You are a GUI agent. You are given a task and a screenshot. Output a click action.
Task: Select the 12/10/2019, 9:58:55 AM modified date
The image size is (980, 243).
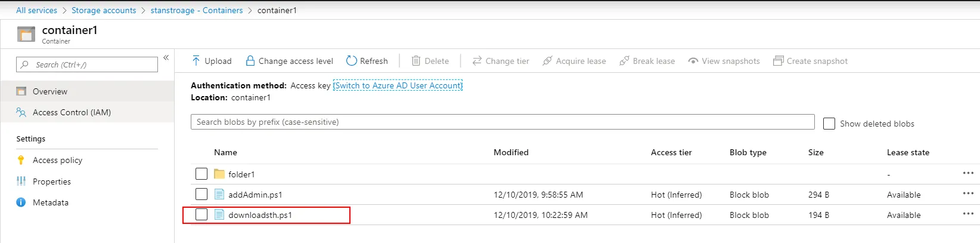click(x=538, y=195)
